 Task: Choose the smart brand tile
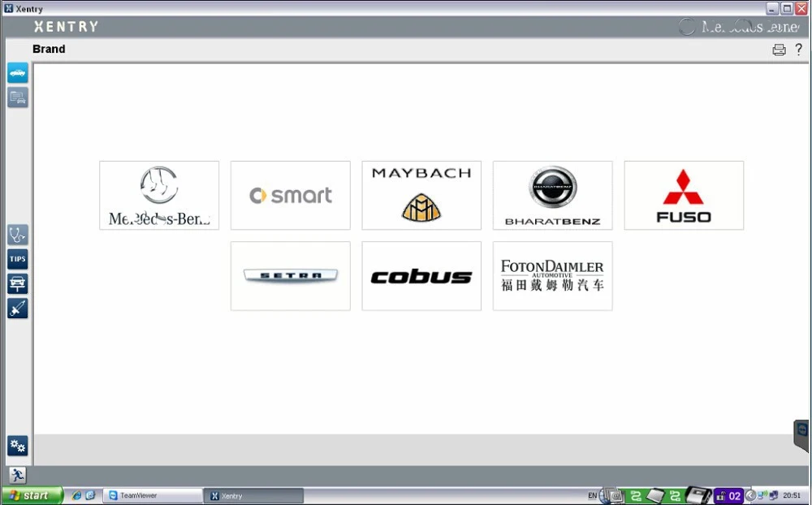tap(290, 196)
